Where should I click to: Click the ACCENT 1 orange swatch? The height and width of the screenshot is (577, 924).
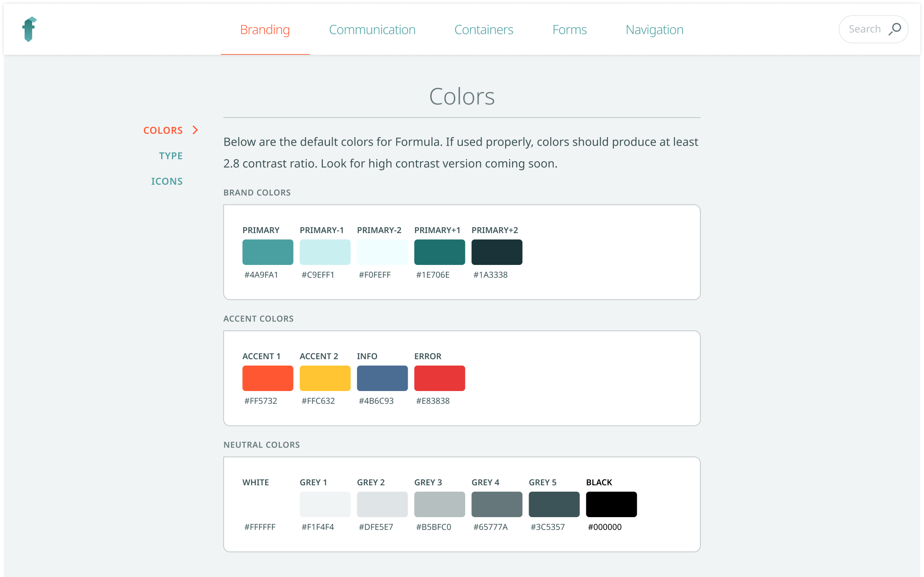268,378
